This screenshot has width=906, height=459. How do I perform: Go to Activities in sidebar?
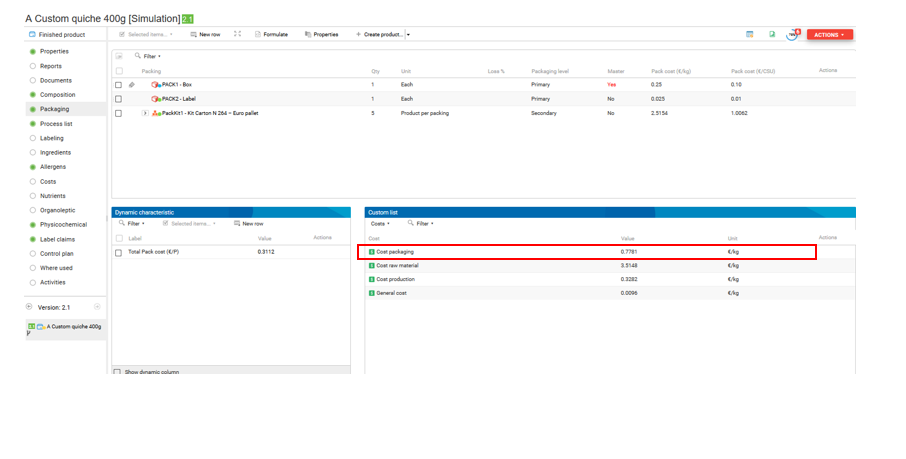point(53,283)
